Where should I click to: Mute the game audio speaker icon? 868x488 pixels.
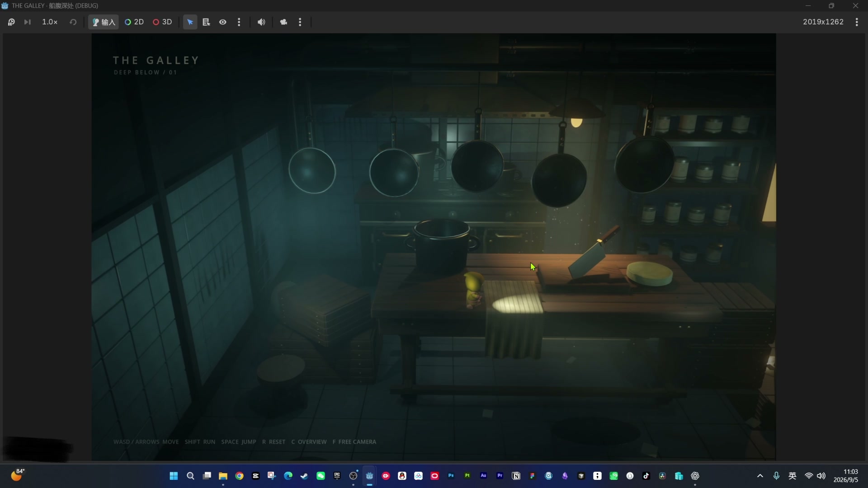point(261,22)
